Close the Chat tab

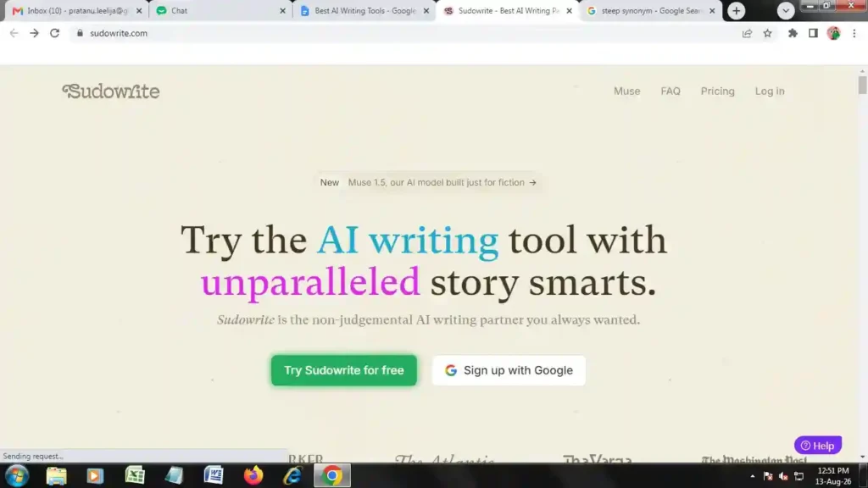(282, 10)
